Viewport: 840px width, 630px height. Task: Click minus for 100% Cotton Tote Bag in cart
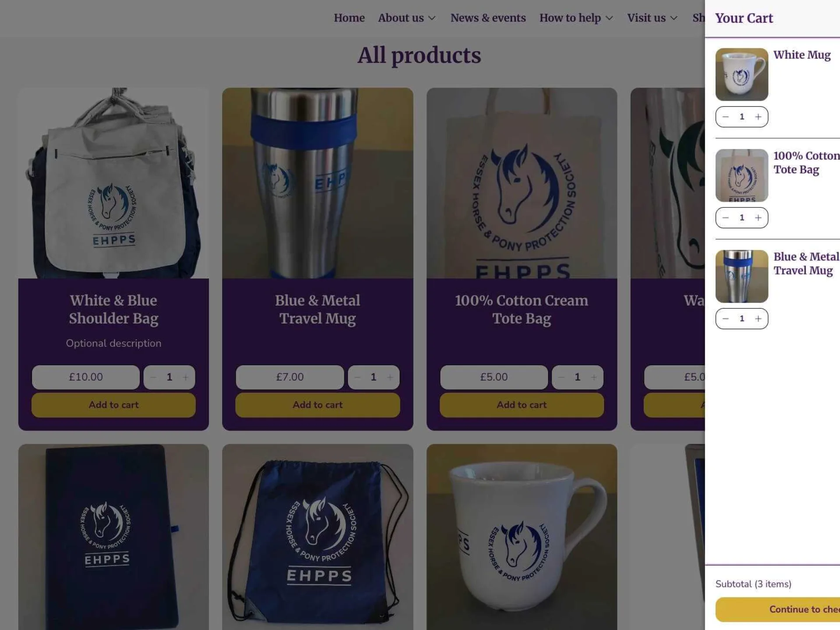(726, 217)
